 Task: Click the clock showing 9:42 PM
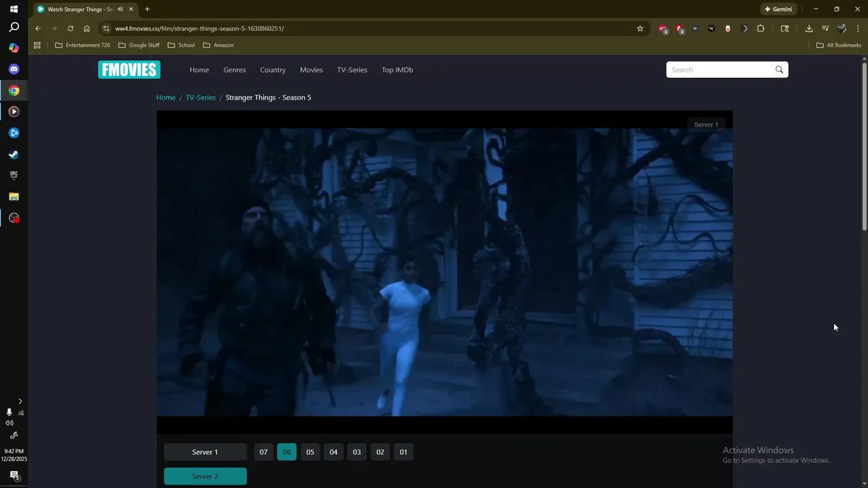coord(14,451)
